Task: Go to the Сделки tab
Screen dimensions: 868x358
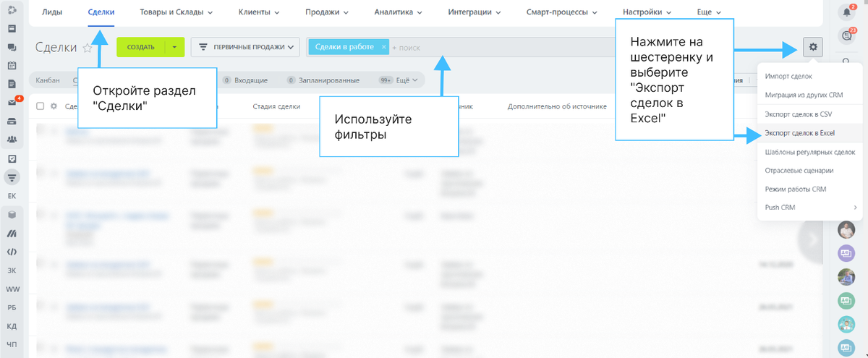Action: point(101,12)
